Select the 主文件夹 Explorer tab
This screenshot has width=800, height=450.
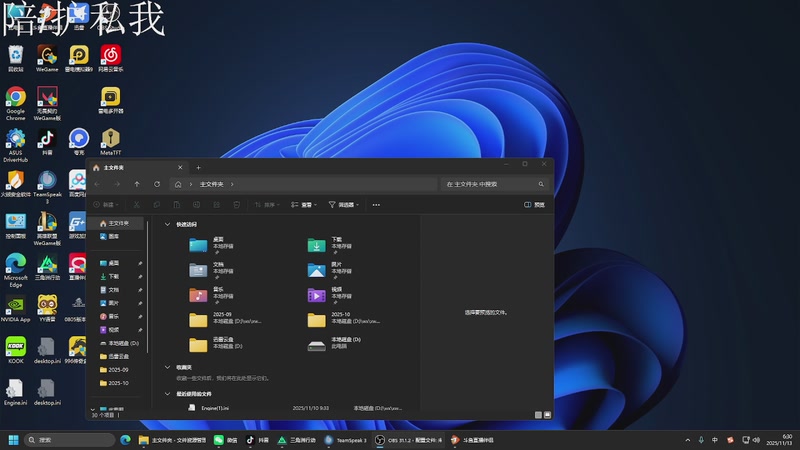(x=138, y=167)
